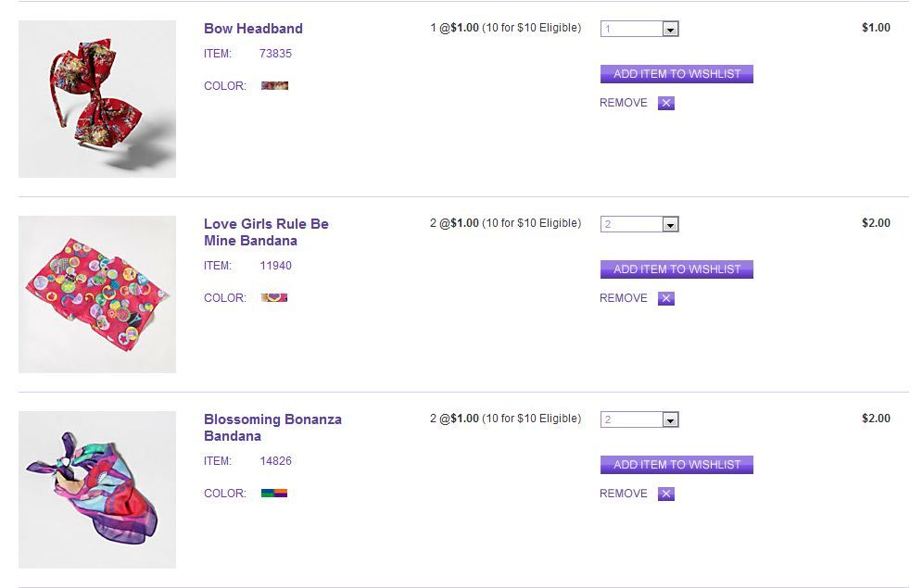Open the Love Girls Rule bandana image
Screen dimensions: 923x588
coord(97,294)
